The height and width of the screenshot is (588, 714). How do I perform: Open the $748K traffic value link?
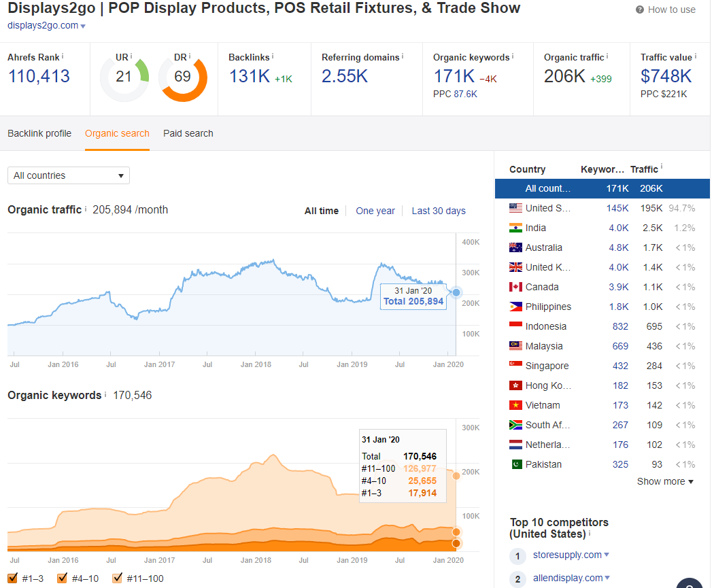(666, 76)
